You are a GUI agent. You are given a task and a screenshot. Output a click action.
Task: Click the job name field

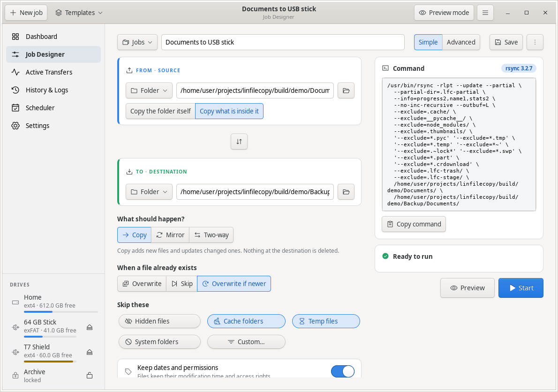pyautogui.click(x=283, y=42)
